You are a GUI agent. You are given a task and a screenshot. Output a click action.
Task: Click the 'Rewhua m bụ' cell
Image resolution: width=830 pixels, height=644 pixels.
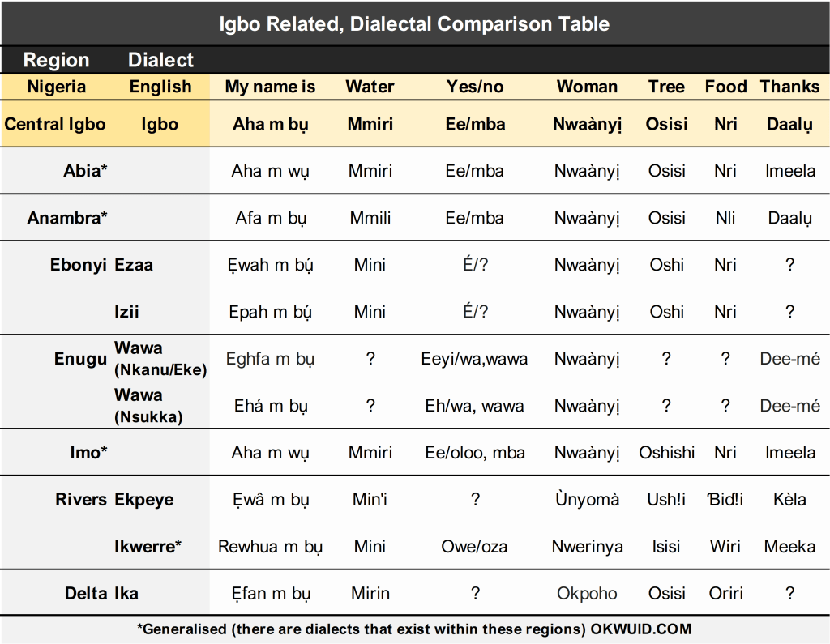click(270, 546)
